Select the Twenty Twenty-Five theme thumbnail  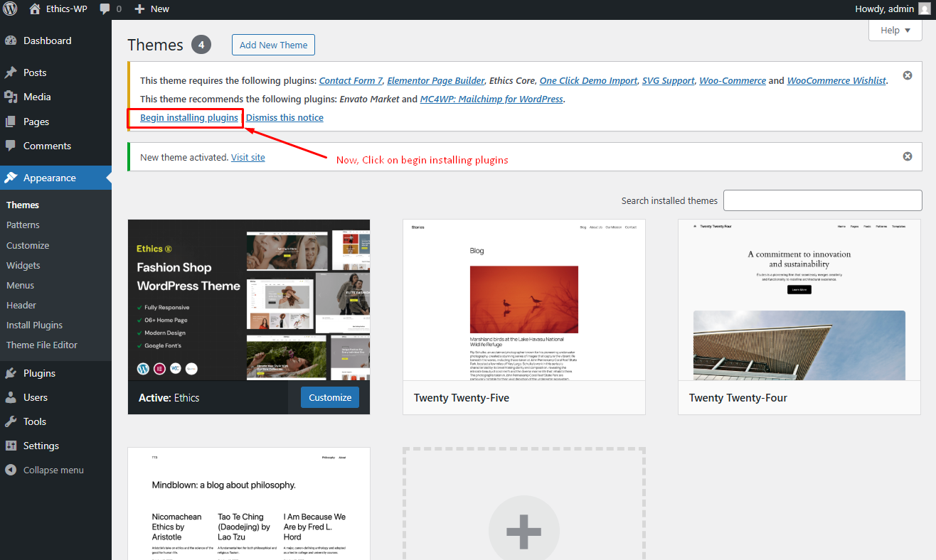[x=524, y=300]
